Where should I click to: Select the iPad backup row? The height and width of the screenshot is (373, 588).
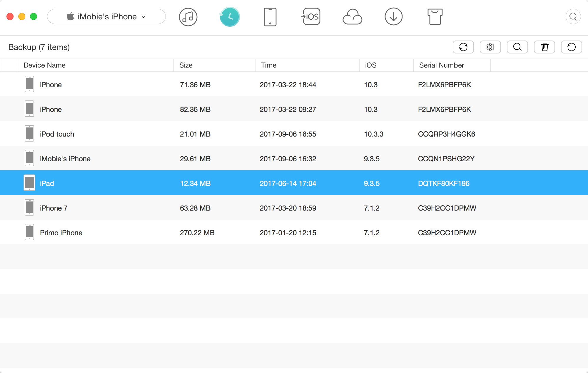click(294, 183)
